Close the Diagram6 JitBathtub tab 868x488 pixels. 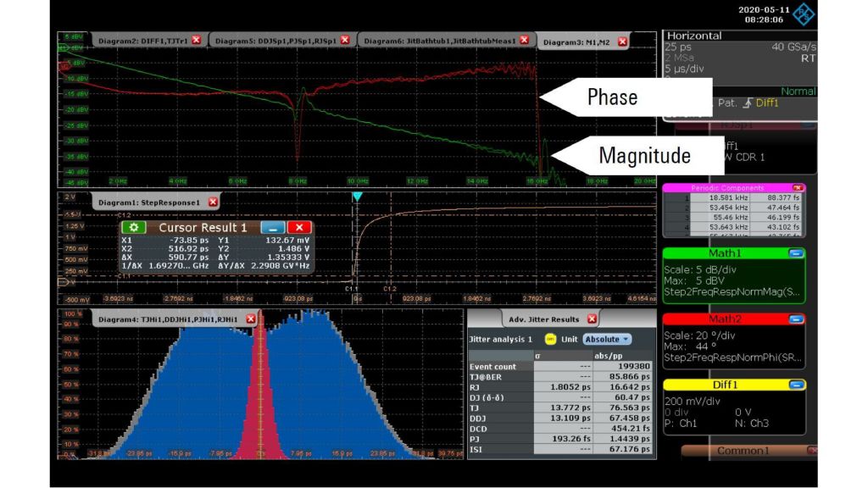[524, 41]
